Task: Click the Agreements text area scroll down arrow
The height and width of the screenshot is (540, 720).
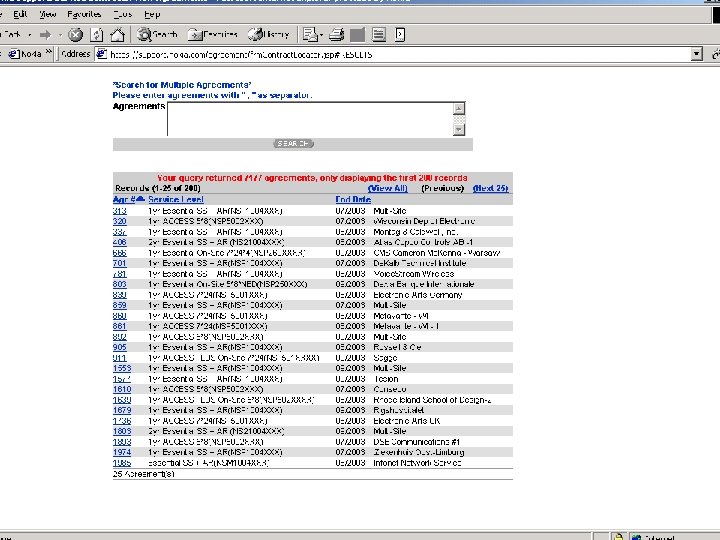Action: (x=459, y=130)
